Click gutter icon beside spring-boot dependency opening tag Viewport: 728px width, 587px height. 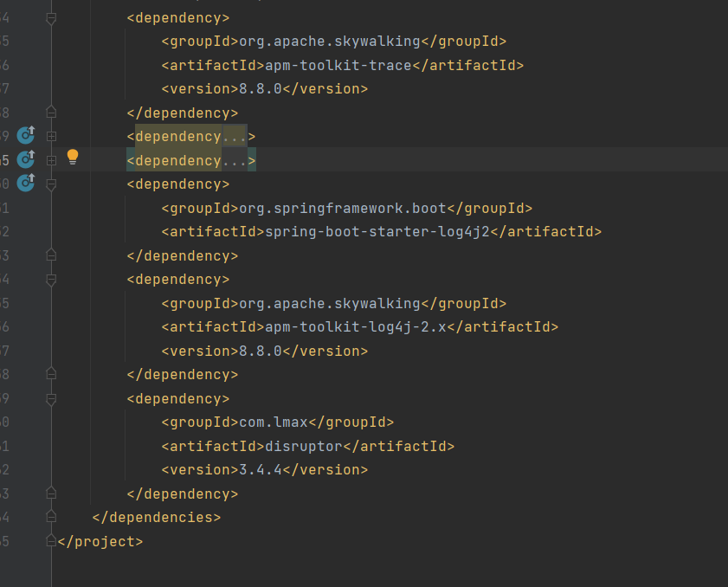click(26, 183)
